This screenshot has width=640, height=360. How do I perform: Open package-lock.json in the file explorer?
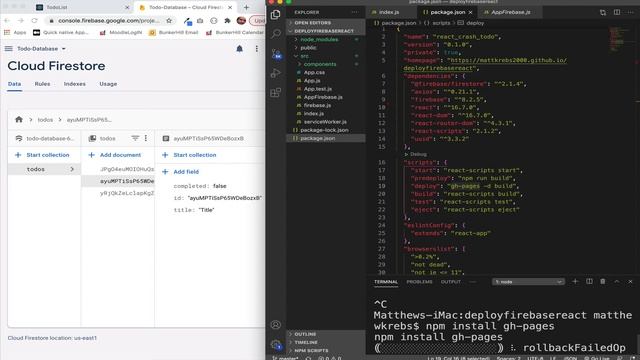(x=324, y=130)
